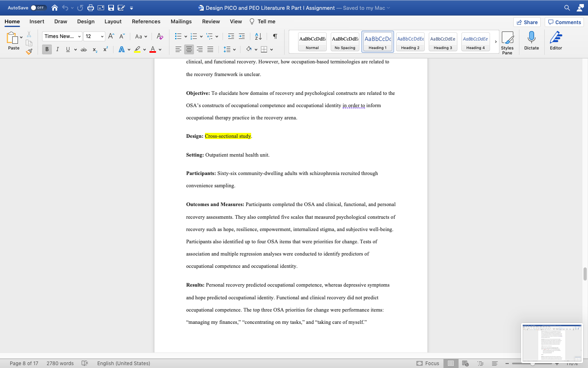Click the Focus mode button
Viewport: 588px width, 368px height.
428,363
